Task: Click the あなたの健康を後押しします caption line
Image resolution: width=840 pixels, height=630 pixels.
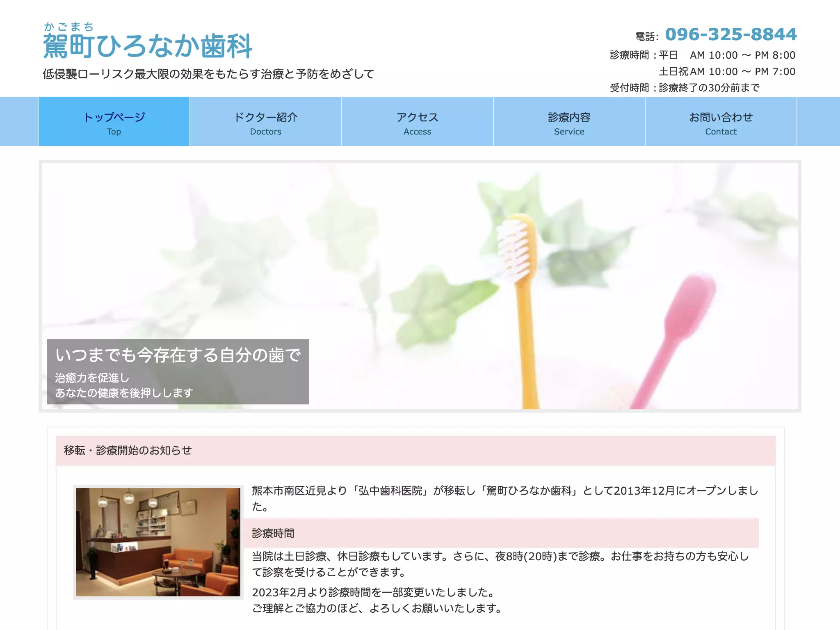Action: [x=124, y=393]
